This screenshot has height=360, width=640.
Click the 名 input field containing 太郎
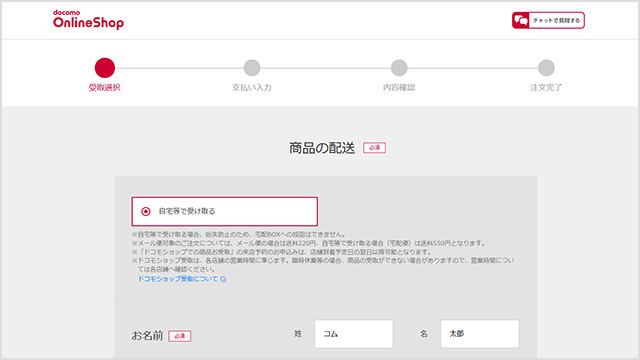(480, 334)
